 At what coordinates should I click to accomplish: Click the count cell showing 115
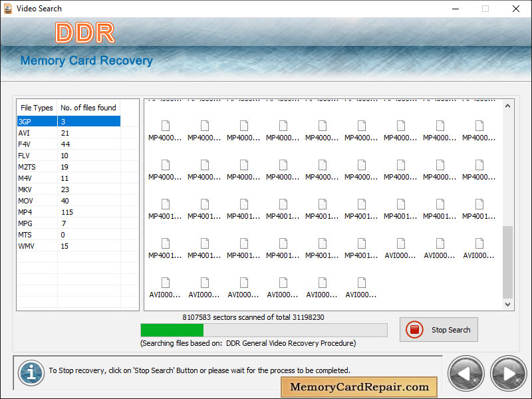pos(89,212)
